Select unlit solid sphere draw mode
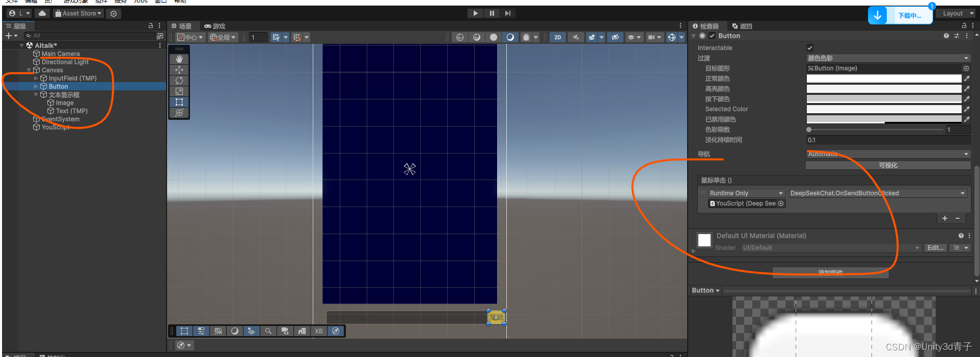980x357 pixels. [x=494, y=37]
